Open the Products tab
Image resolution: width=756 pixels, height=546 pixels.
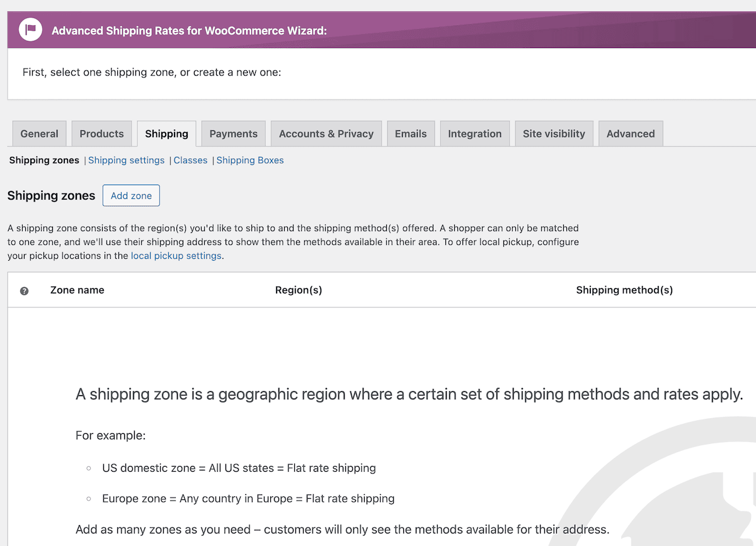102,134
